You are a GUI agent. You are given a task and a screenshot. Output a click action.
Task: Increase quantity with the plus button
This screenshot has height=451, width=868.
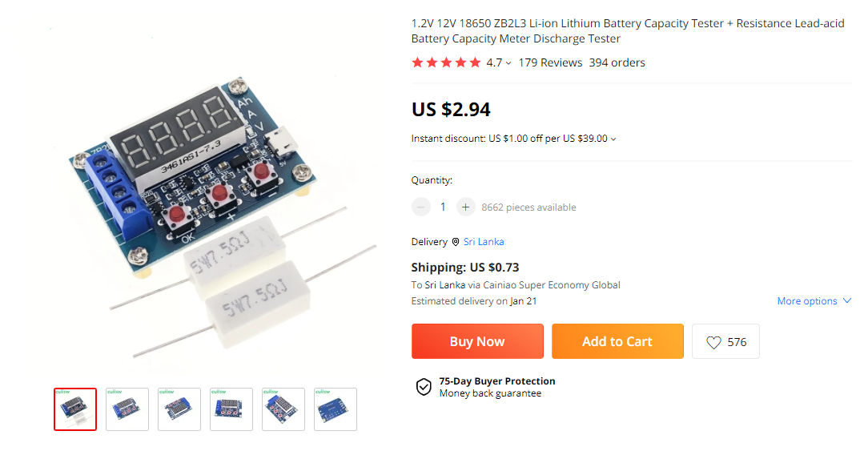coord(465,207)
